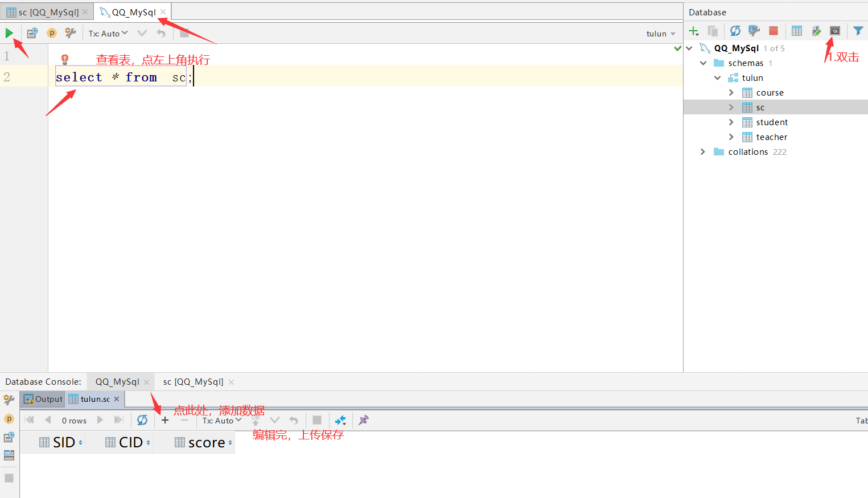
Task: Expand the collations folder
Action: [703, 151]
